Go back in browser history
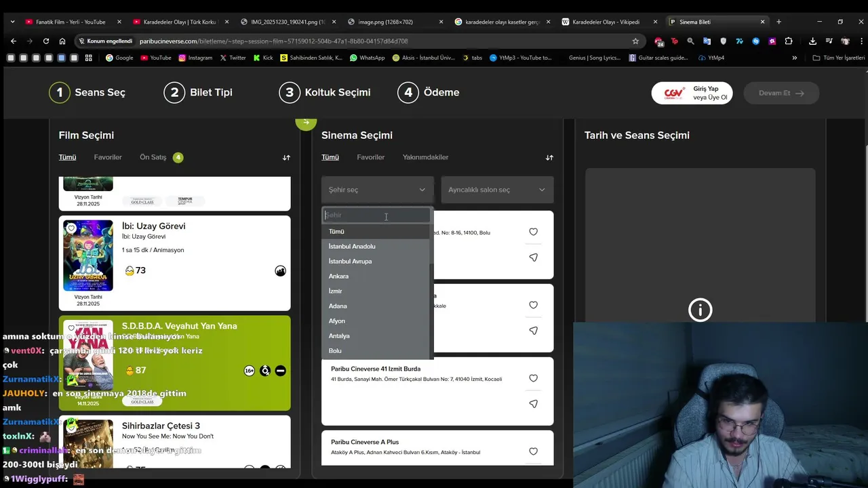This screenshot has width=868, height=488. pos(13,41)
